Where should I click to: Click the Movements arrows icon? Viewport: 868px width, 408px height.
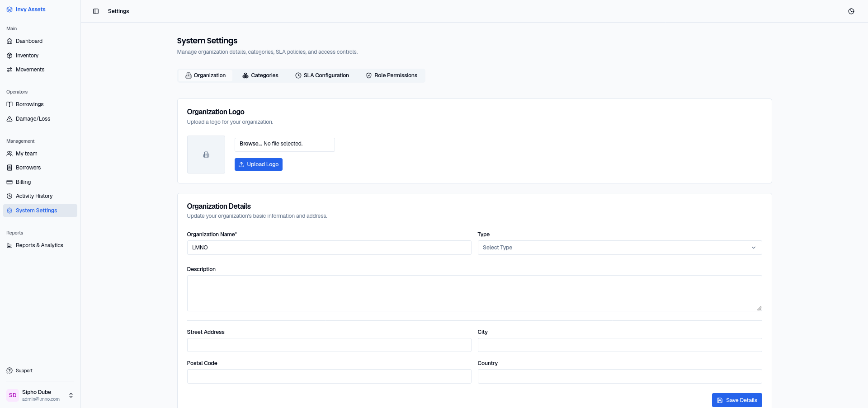(9, 70)
